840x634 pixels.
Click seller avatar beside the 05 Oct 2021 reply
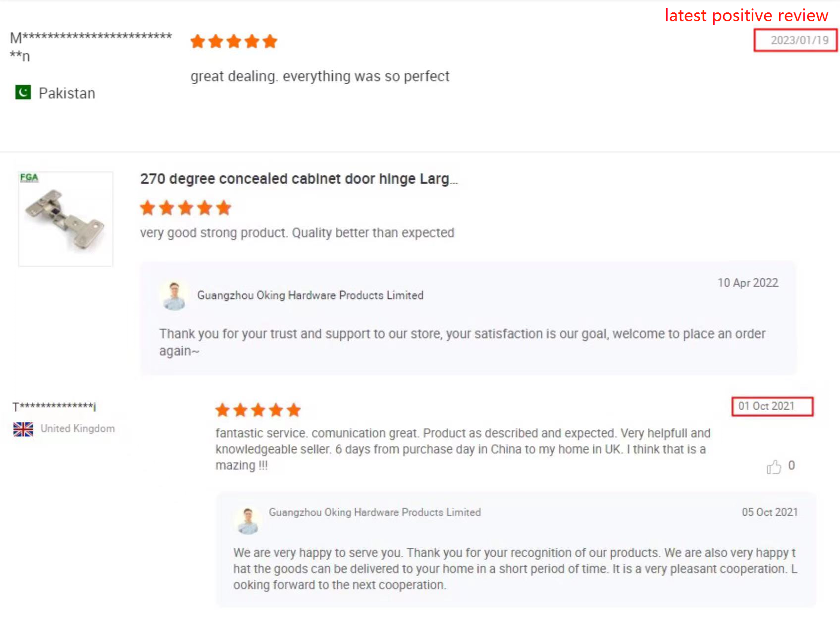click(x=248, y=520)
